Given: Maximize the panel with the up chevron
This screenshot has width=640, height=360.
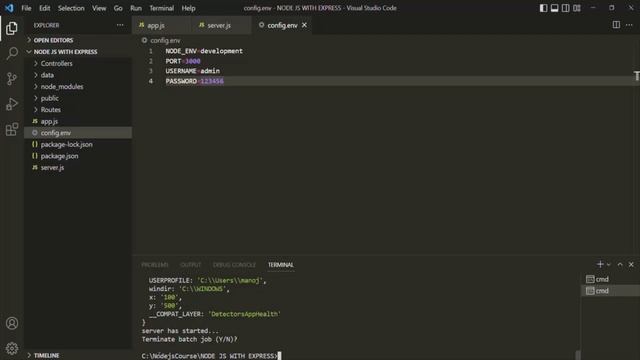Looking at the screenshot, I should pos(620,264).
